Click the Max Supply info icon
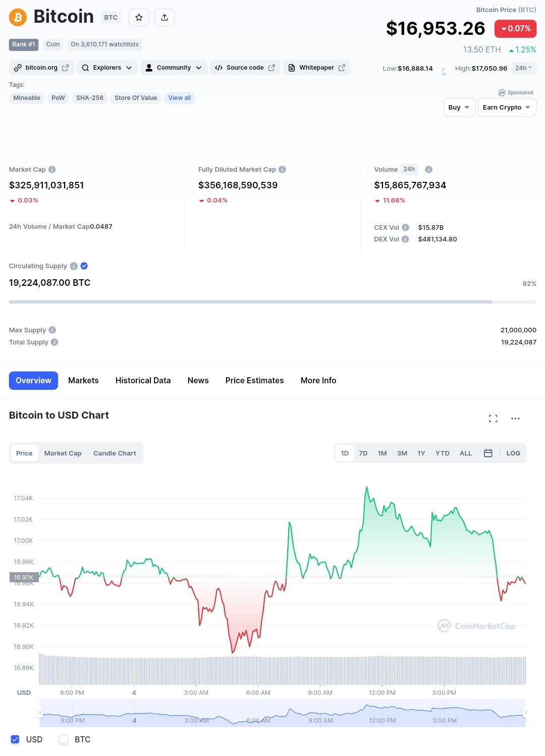This screenshot has height=756, width=545. (52, 330)
